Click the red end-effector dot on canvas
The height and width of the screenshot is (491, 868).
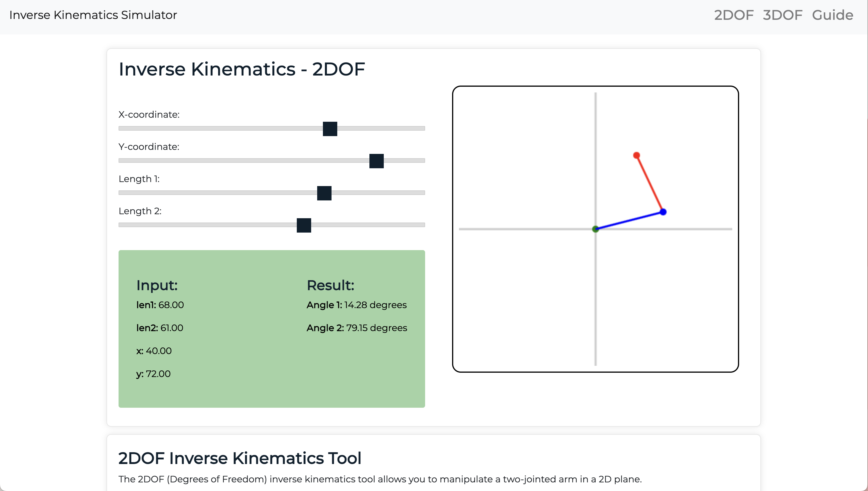tap(636, 155)
